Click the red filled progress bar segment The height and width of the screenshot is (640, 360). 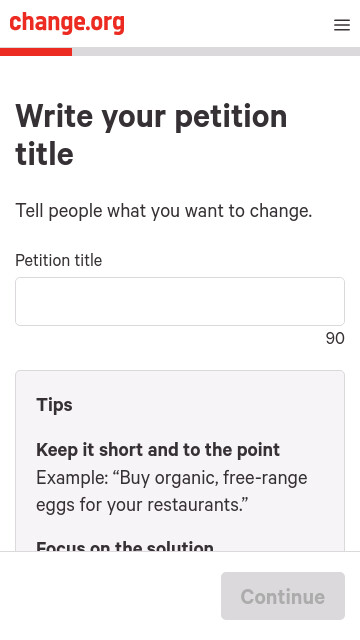coord(36,52)
